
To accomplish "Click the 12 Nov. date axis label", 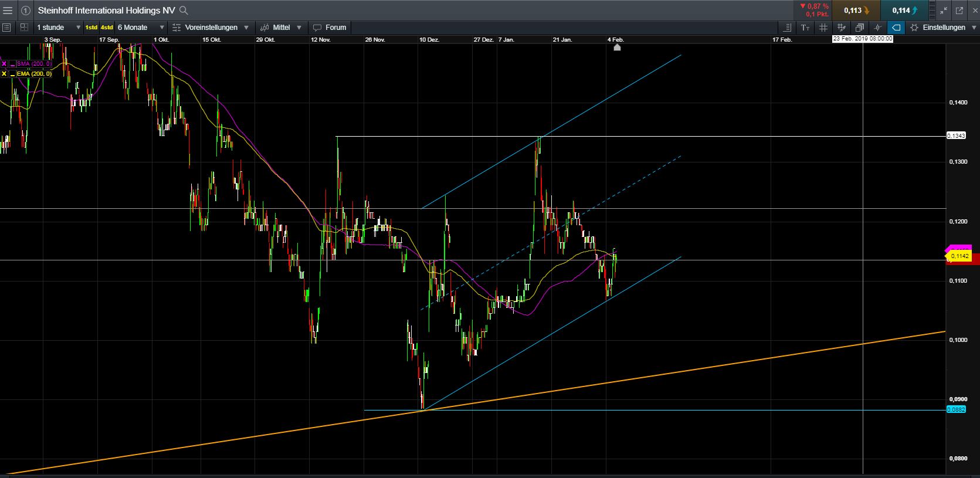I will pos(321,40).
